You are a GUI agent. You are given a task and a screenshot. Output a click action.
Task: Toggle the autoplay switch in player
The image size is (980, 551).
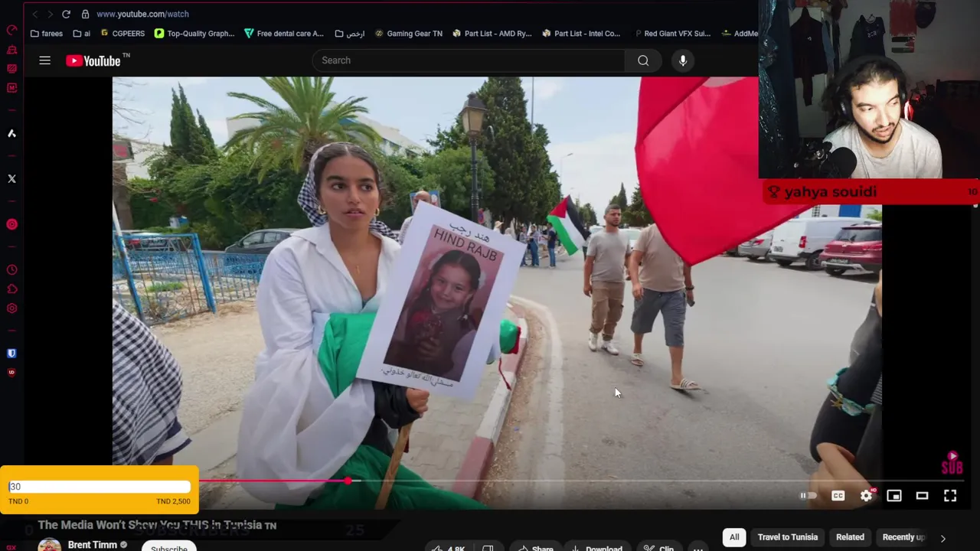(x=808, y=496)
